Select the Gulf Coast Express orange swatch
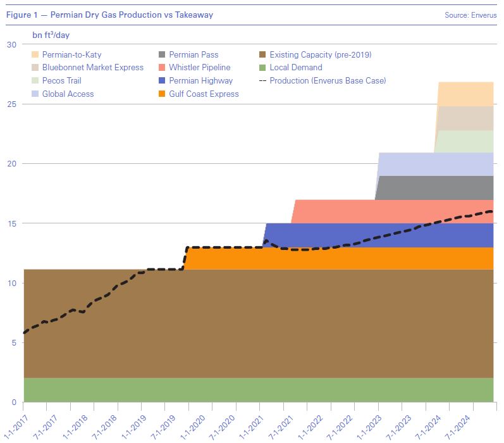Image resolution: width=504 pixels, height=443 pixels. [163, 94]
